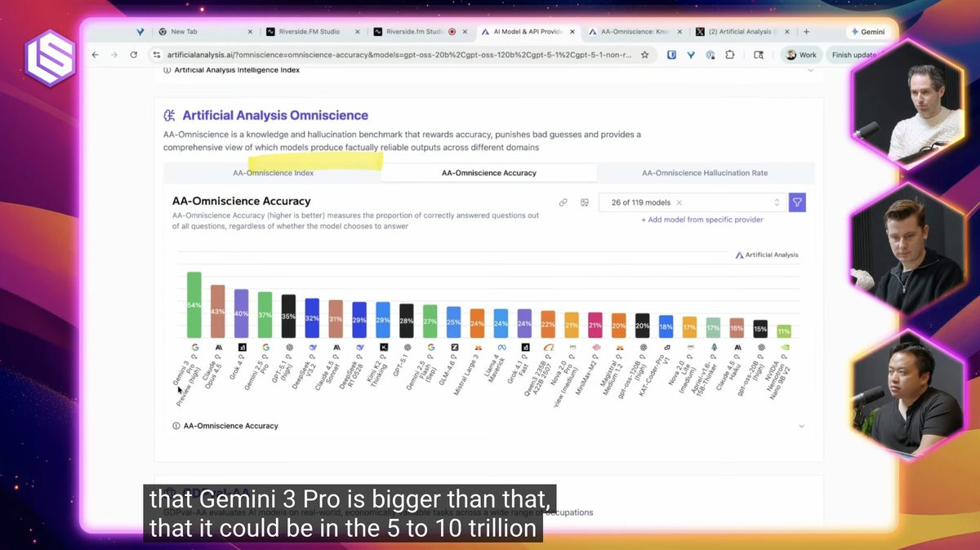Switch to AA-Omniscience Hallucination Rate tab

705,173
